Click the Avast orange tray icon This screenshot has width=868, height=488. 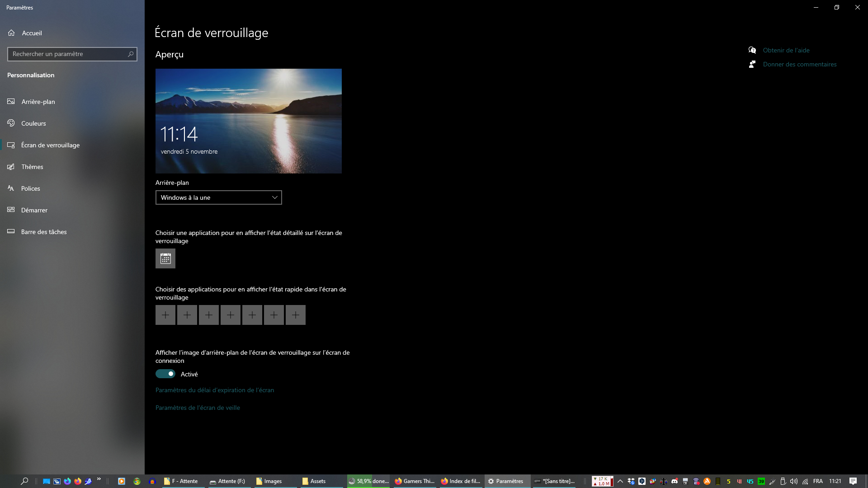point(707,481)
